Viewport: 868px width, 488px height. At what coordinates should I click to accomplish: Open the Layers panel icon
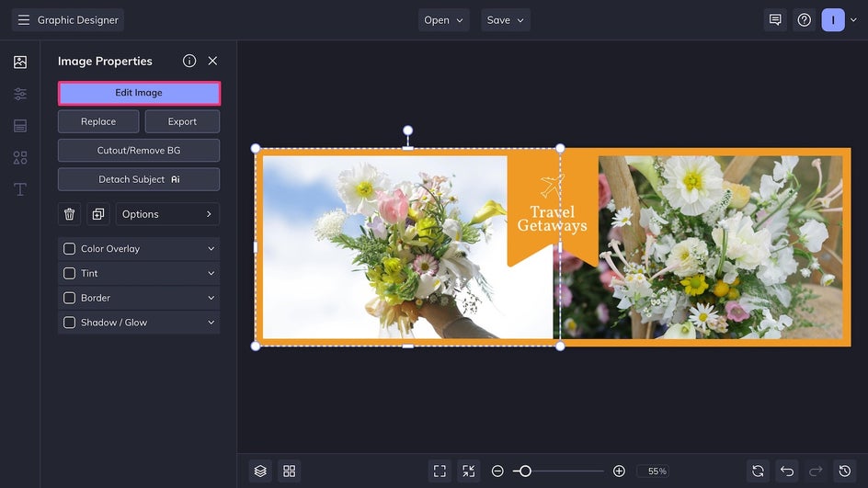(260, 471)
